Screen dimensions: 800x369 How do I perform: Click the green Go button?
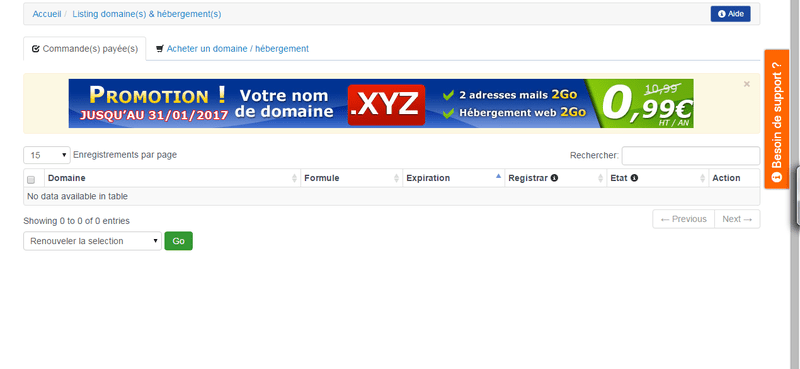[x=179, y=241]
